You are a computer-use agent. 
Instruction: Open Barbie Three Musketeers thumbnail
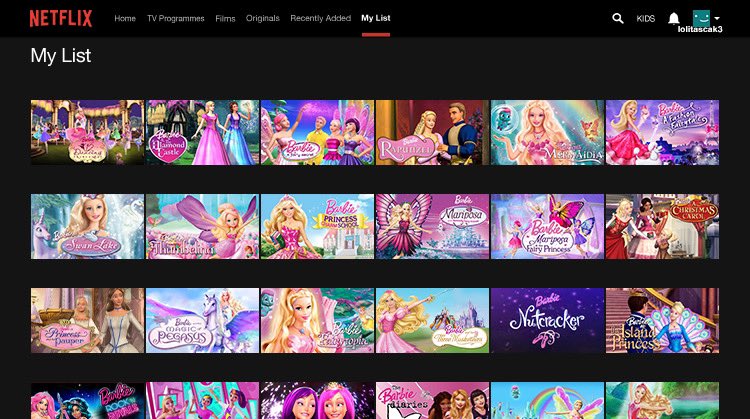click(432, 320)
